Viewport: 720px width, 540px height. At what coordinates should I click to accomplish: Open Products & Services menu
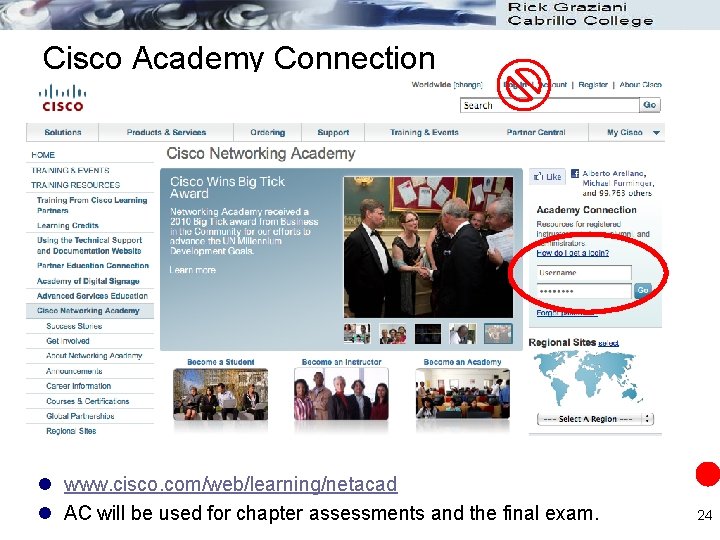[x=166, y=132]
